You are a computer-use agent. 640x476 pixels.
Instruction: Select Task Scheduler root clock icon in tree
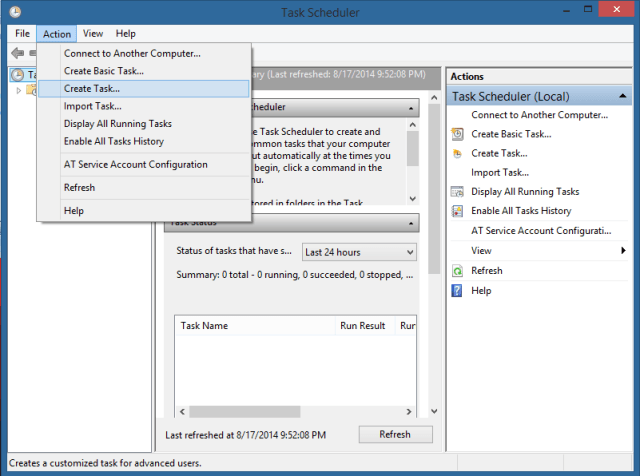click(x=18, y=75)
